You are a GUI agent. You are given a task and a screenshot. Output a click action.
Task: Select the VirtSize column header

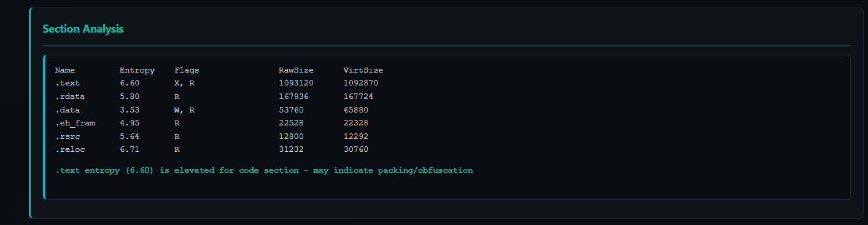(363, 70)
